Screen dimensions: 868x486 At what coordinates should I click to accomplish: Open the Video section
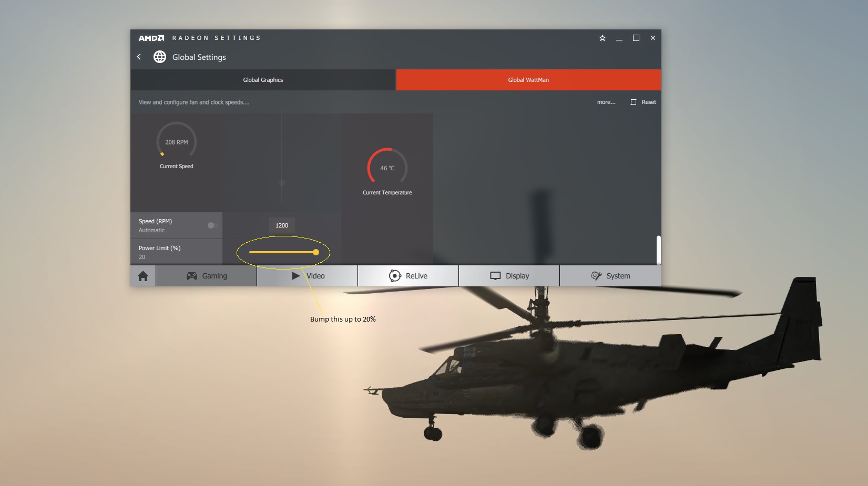[x=308, y=276]
